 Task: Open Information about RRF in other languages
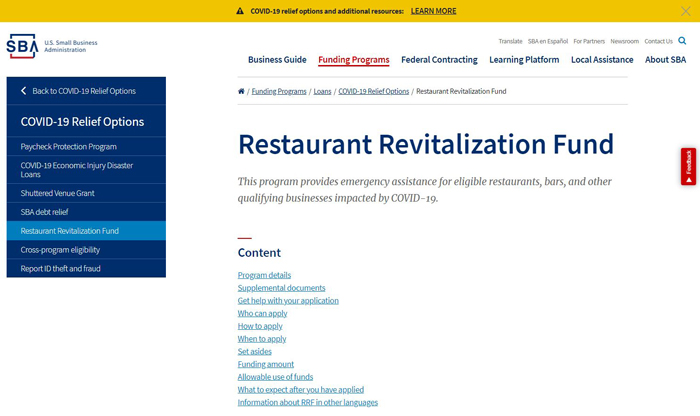[x=308, y=402]
